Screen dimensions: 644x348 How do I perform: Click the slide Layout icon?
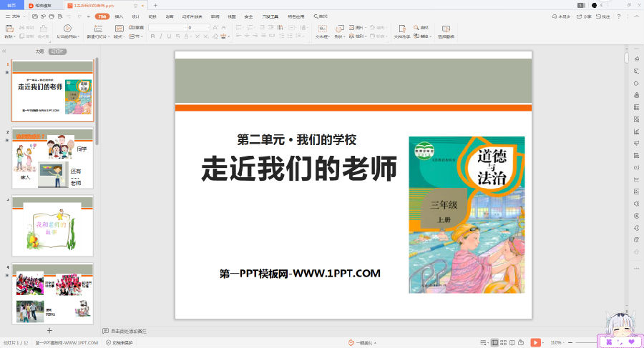coord(119,29)
